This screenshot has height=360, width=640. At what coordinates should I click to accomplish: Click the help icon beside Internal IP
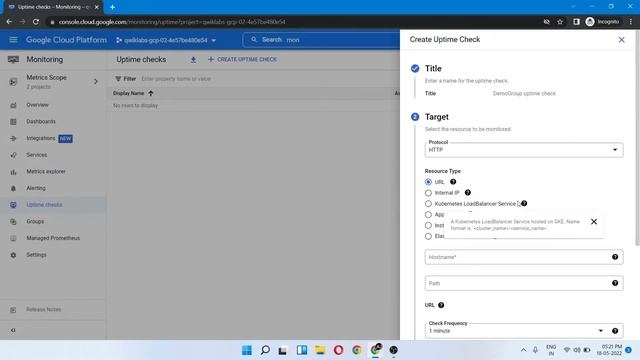[468, 193]
